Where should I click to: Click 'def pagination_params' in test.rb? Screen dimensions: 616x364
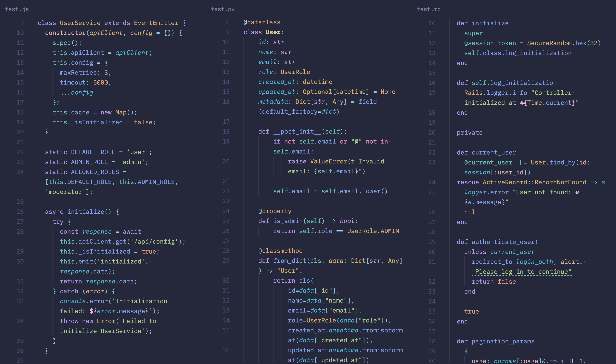(495, 341)
